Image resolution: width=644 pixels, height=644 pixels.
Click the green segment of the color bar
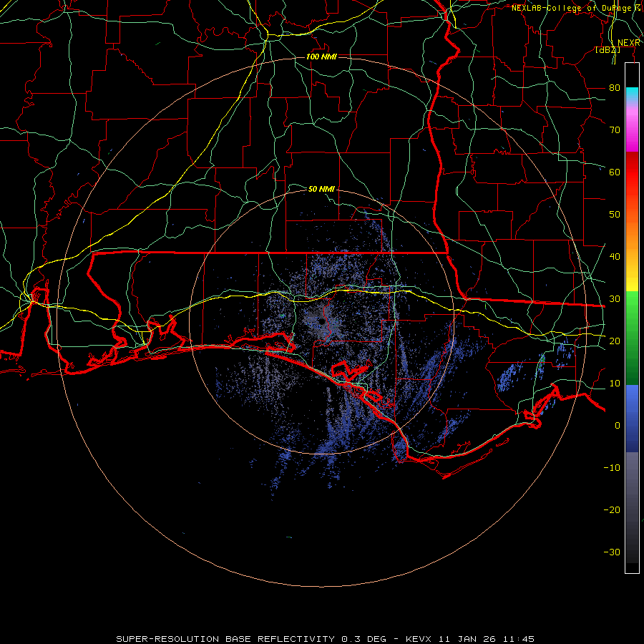click(632, 338)
